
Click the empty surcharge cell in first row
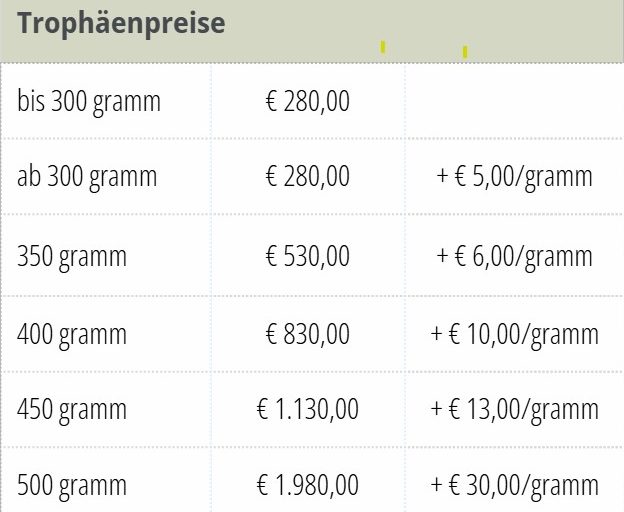pyautogui.click(x=515, y=101)
